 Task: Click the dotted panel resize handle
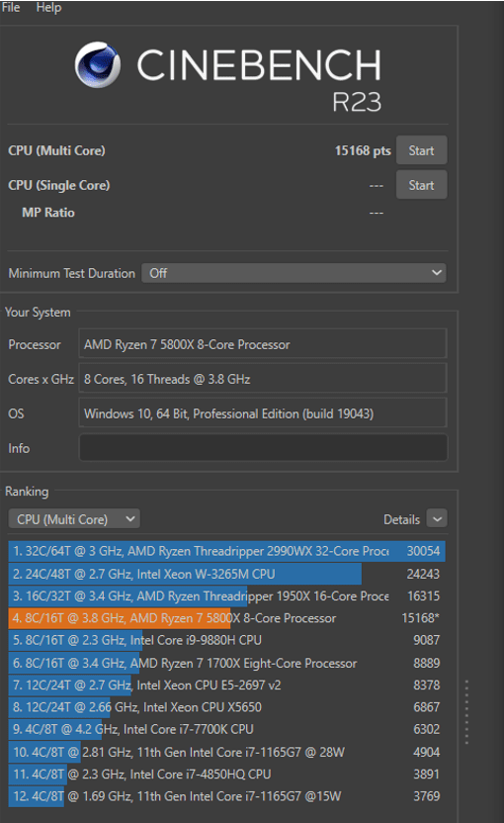[466, 712]
